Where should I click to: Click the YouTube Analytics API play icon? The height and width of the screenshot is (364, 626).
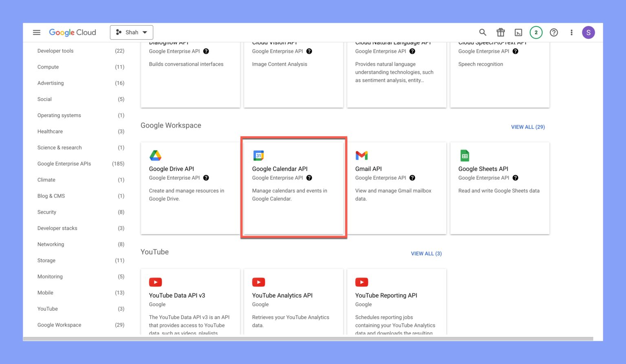pos(259,282)
